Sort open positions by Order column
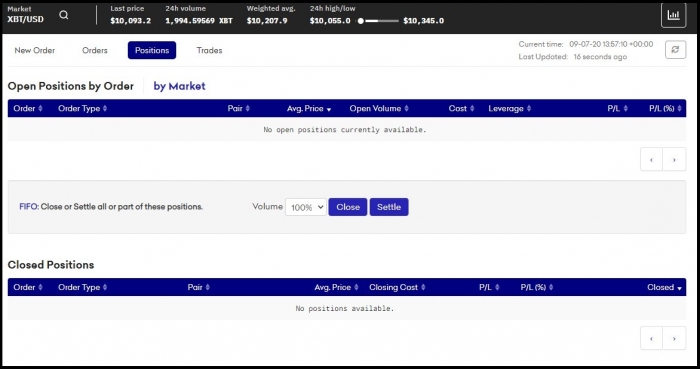700x369 pixels. (28, 108)
